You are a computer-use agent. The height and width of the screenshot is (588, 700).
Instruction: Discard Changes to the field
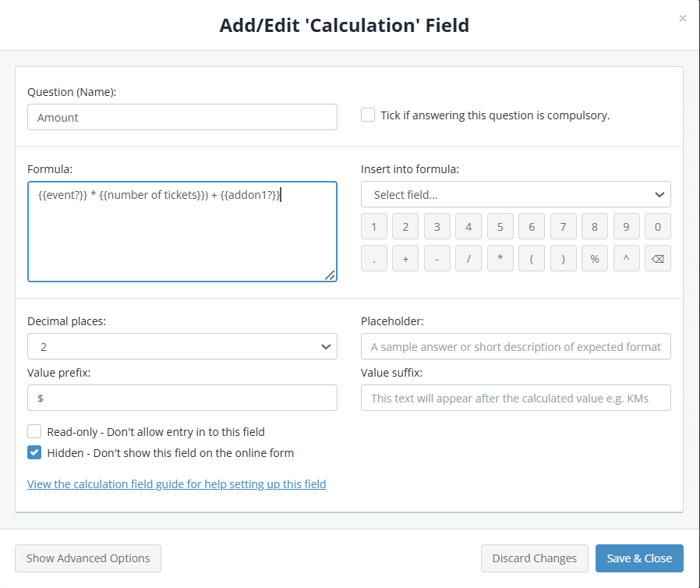click(535, 558)
